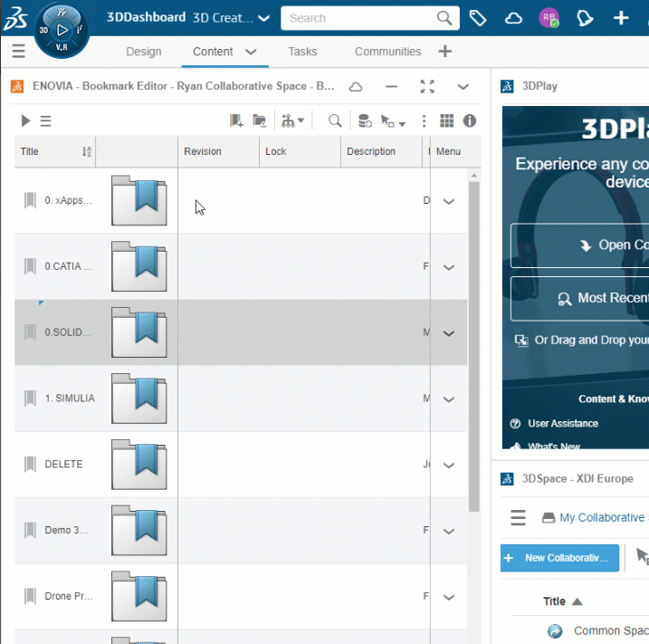This screenshot has height=644, width=649.
Task: Toggle the main hamburger menu
Action: [18, 52]
